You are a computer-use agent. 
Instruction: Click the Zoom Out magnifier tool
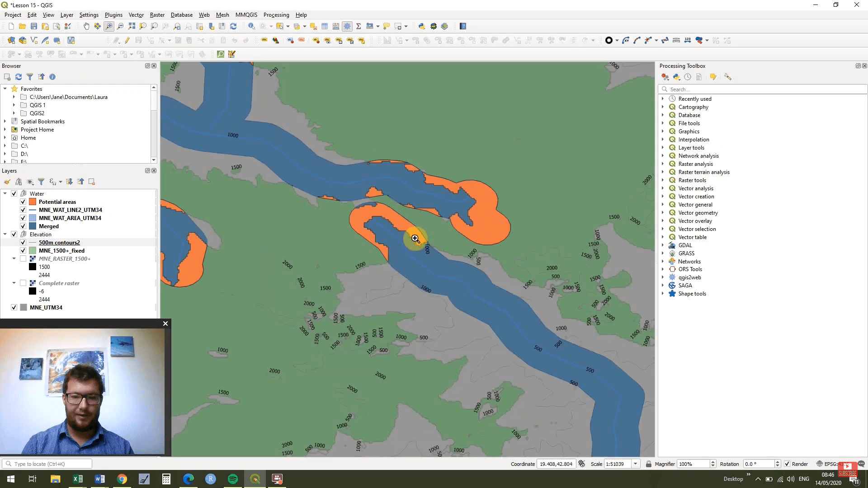click(120, 26)
